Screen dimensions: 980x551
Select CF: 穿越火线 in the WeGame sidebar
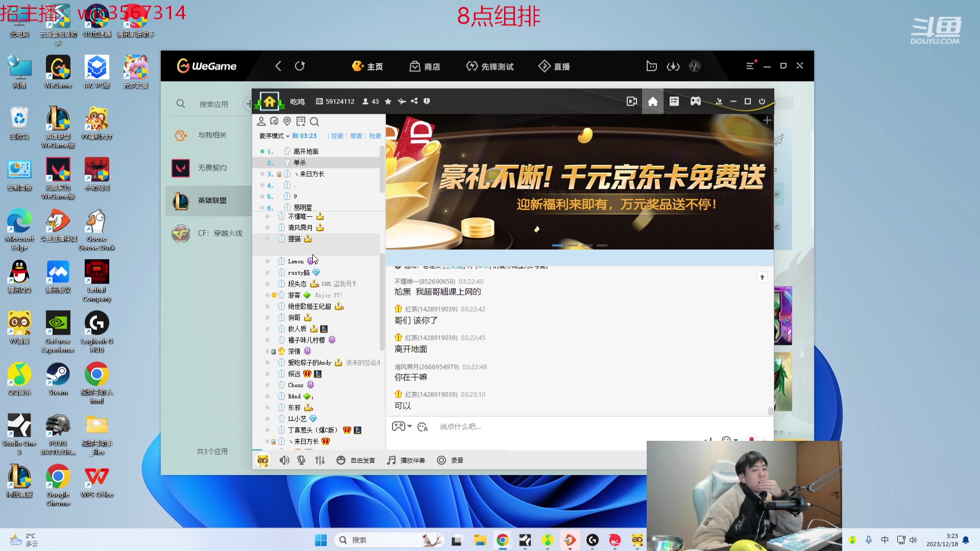[x=208, y=233]
